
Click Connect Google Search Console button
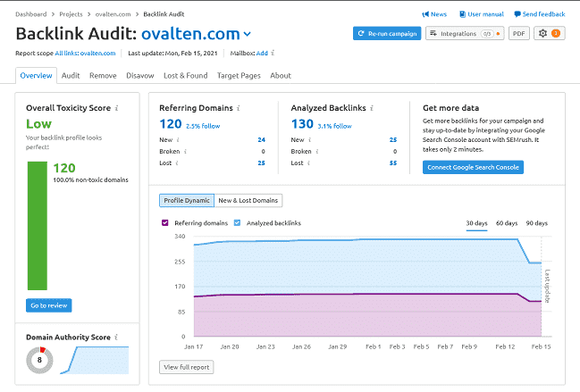tap(473, 167)
